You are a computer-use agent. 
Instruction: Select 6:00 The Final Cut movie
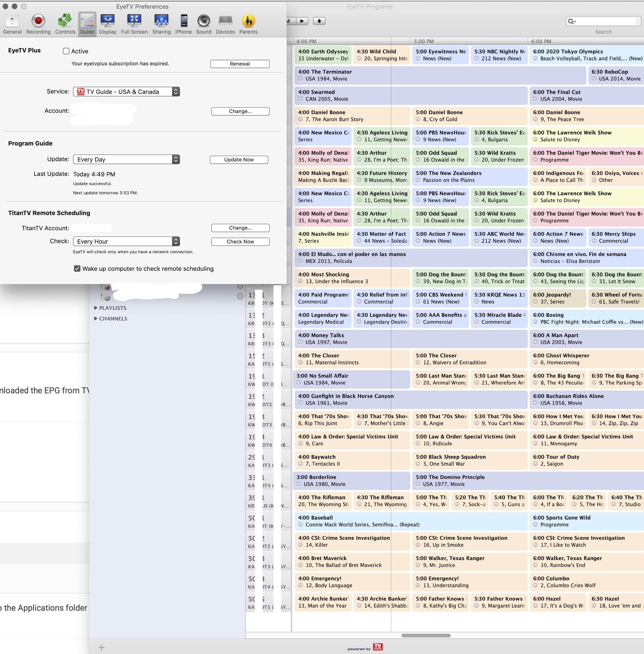[x=587, y=96]
